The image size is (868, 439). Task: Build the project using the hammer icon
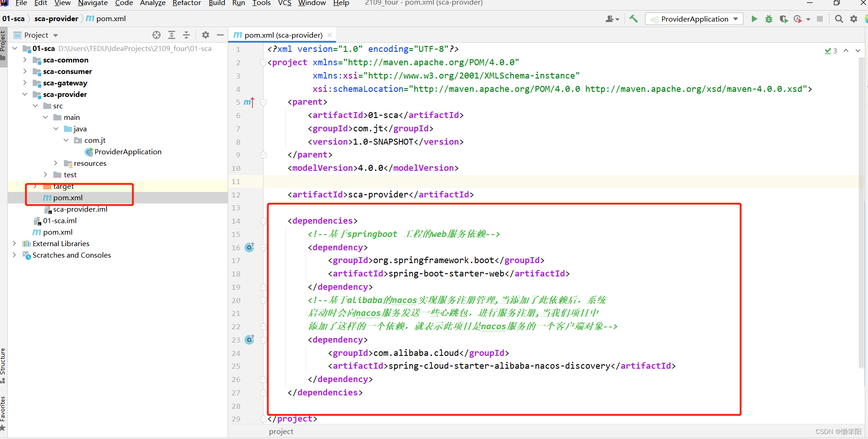633,19
